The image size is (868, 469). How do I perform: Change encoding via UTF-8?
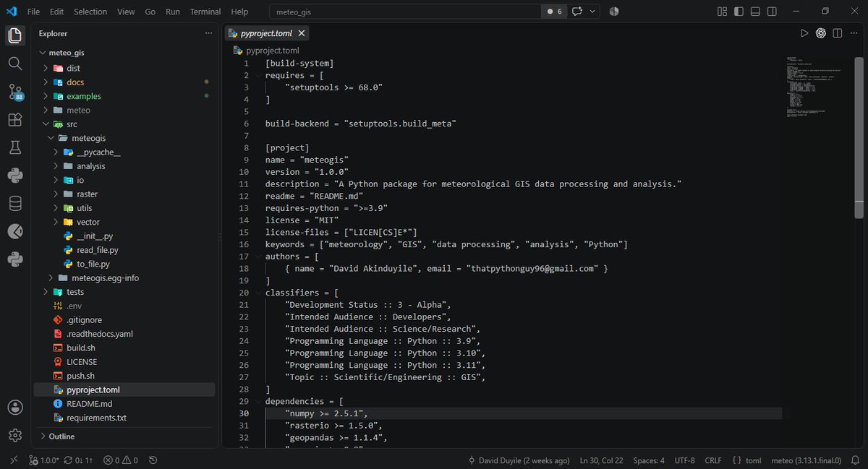[x=685, y=460]
